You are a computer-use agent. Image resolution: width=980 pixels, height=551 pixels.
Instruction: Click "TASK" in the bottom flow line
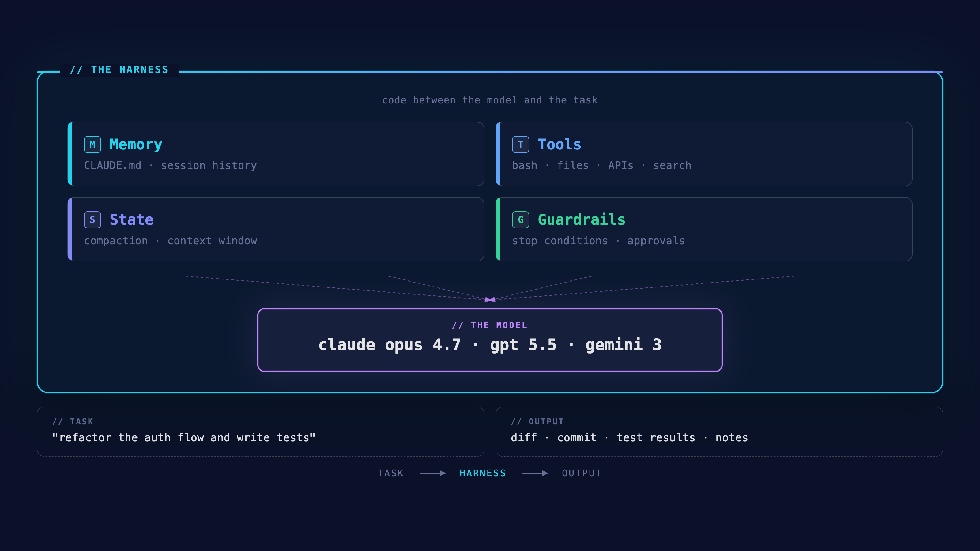click(390, 474)
